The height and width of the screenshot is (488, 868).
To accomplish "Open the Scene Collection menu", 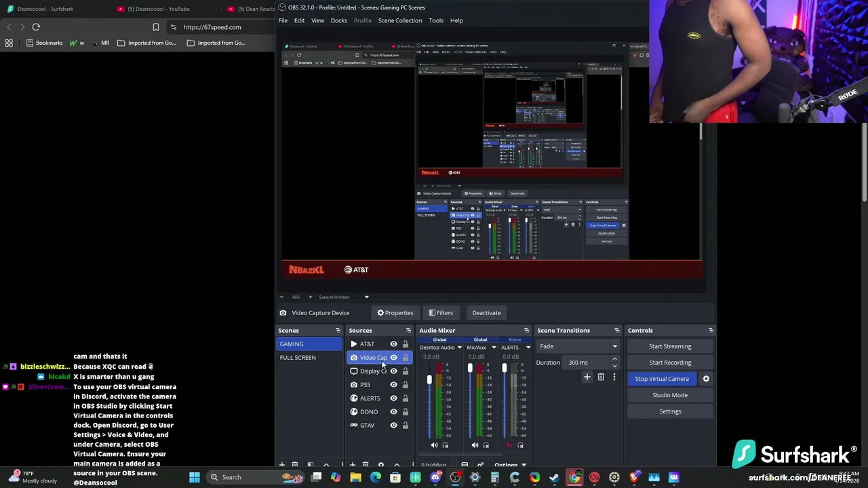I will [x=400, y=20].
